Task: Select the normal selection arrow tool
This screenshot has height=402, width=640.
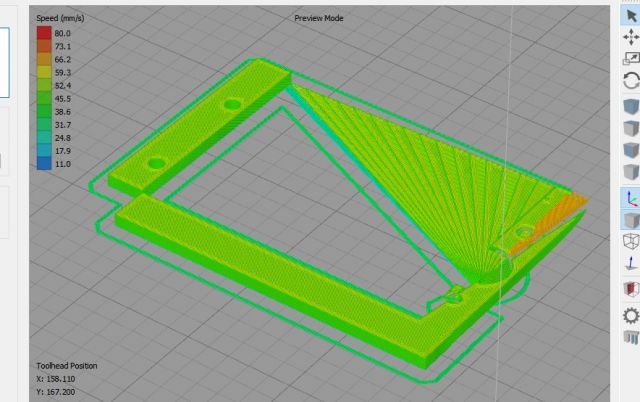Action: (630, 14)
